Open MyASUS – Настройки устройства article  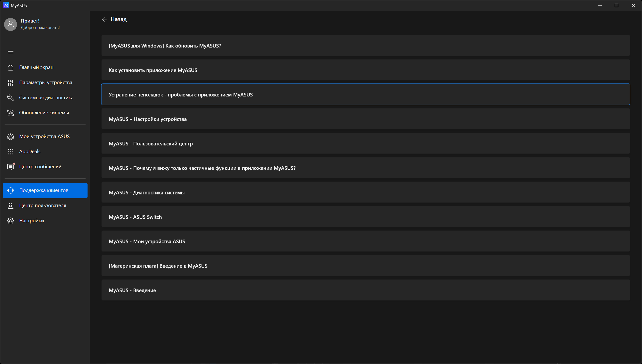pos(365,119)
